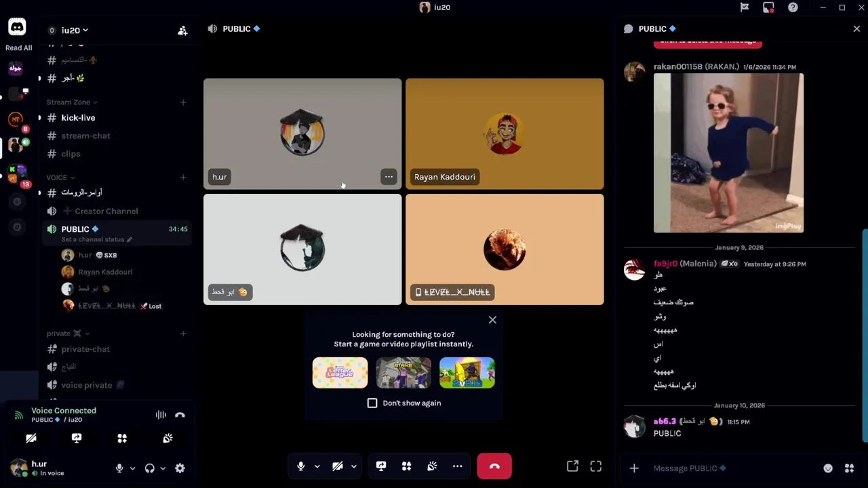Start an activity from call bar
The width and height of the screenshot is (868, 488).
406,466
